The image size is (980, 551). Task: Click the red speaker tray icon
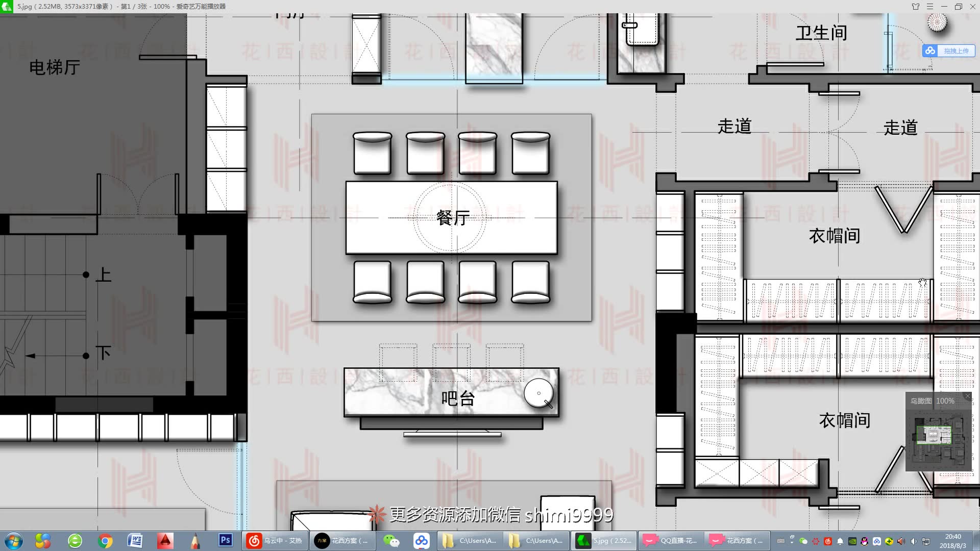[901, 541]
